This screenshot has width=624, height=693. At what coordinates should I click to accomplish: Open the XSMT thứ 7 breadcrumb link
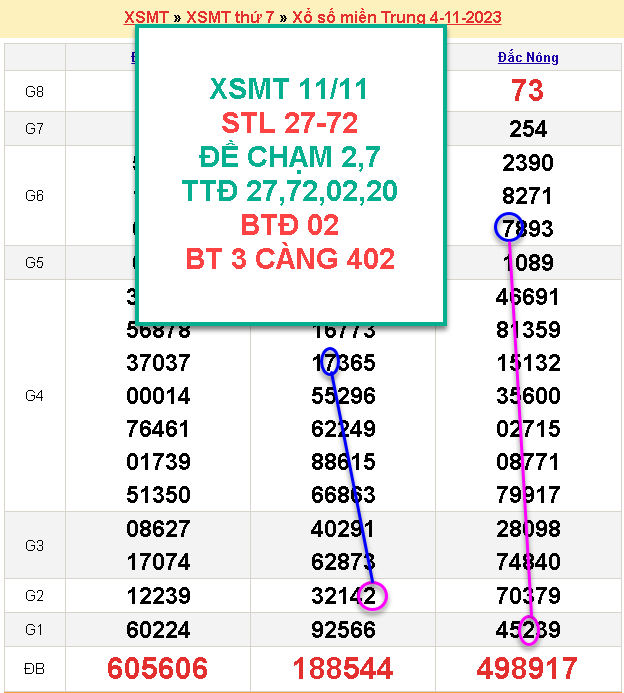pyautogui.click(x=231, y=18)
